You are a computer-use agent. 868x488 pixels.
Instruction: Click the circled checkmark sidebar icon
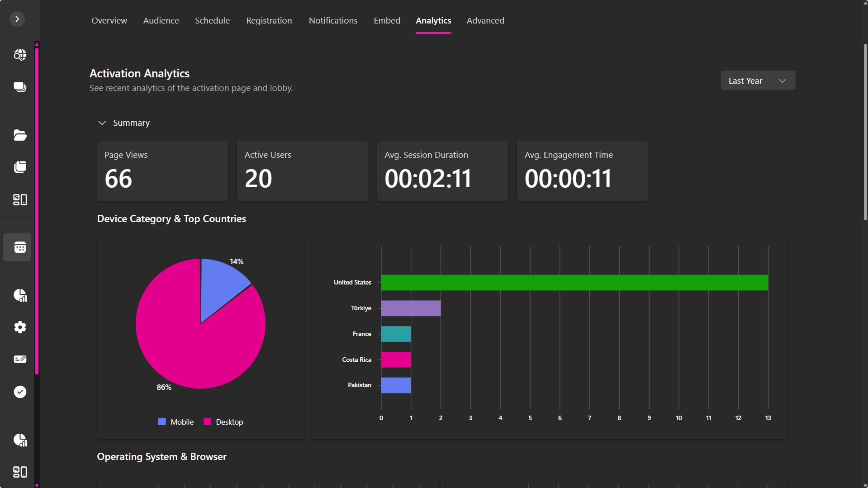[20, 392]
